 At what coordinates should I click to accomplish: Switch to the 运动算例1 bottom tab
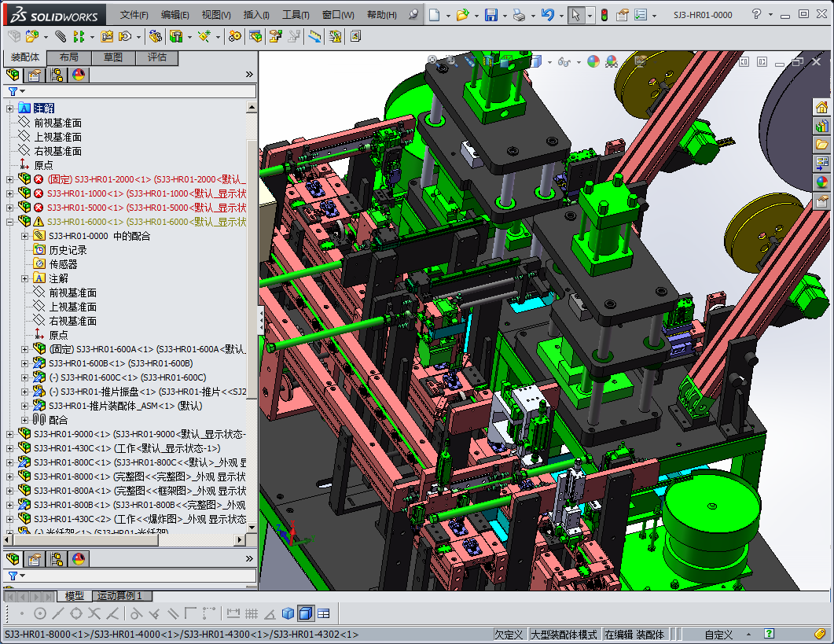[x=118, y=596]
